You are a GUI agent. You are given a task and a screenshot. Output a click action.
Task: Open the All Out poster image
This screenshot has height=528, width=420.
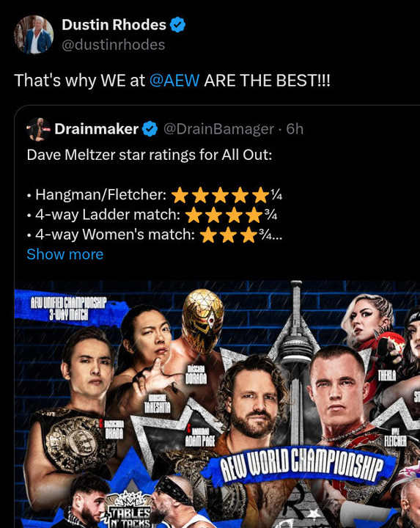click(x=217, y=404)
